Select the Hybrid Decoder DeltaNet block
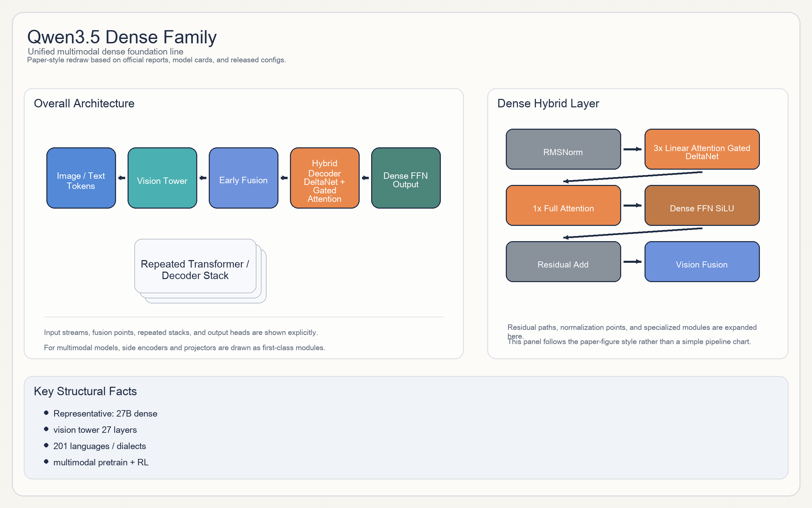The height and width of the screenshot is (508, 812). 324,178
